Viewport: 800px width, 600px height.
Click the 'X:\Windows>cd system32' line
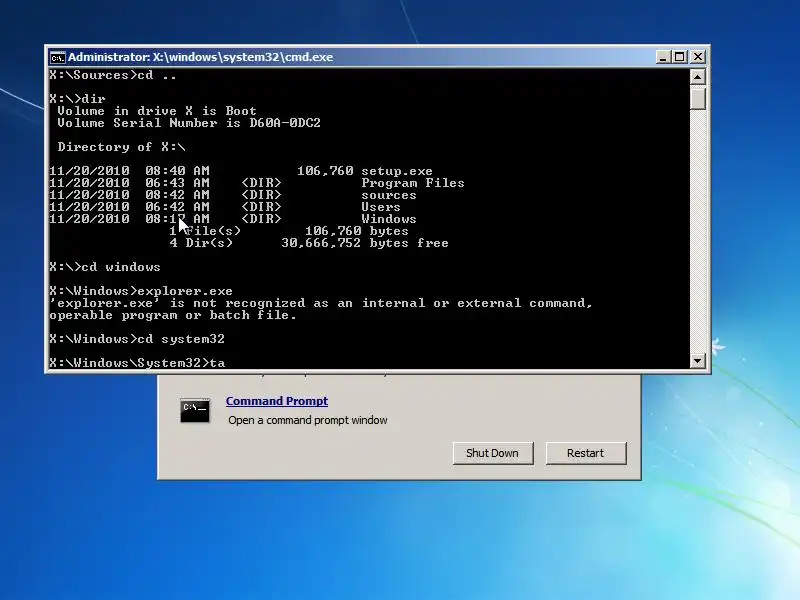[x=137, y=339]
